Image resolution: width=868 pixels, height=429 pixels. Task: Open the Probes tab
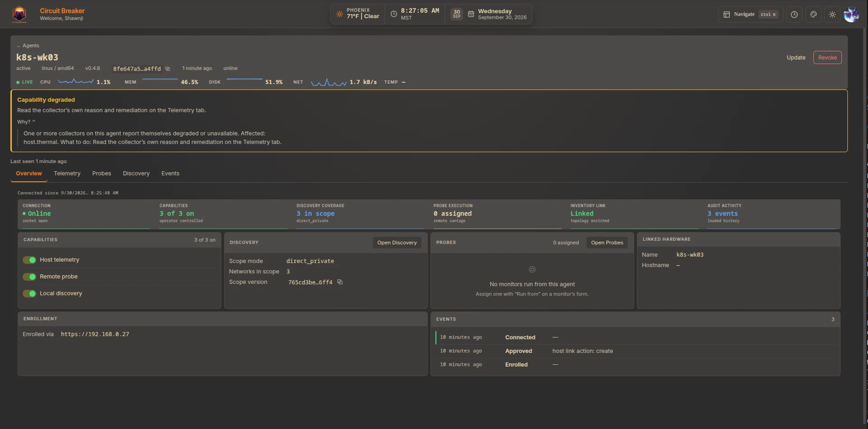pos(102,173)
